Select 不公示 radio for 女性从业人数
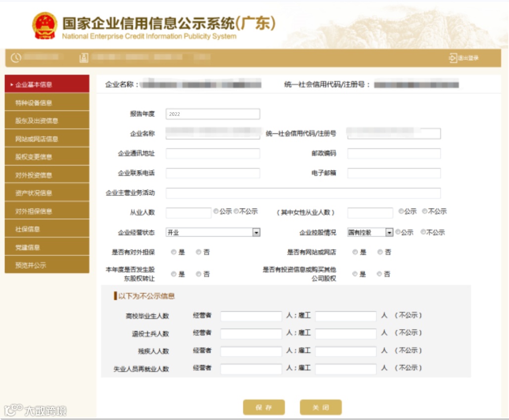The height and width of the screenshot is (420, 509). [x=424, y=211]
